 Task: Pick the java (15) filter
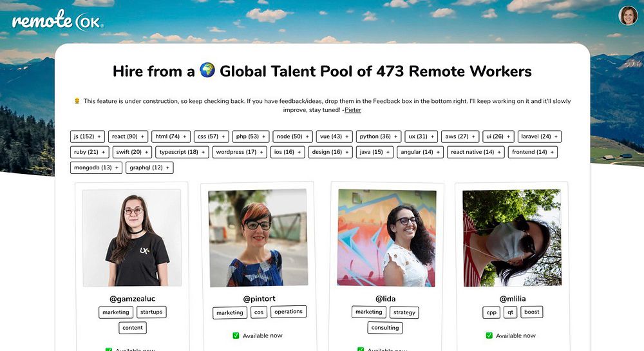click(375, 152)
